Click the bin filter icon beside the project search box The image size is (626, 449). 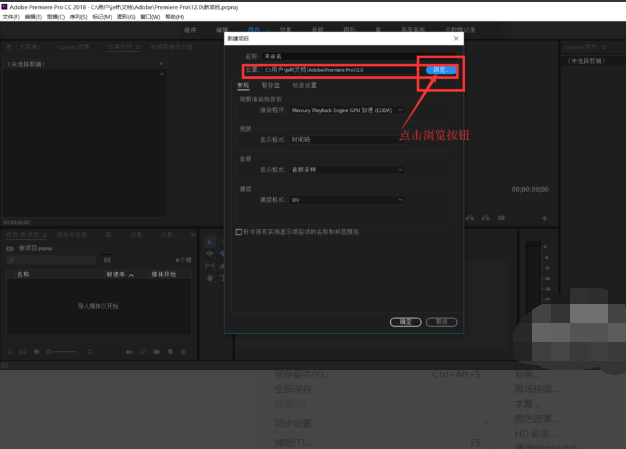click(107, 260)
